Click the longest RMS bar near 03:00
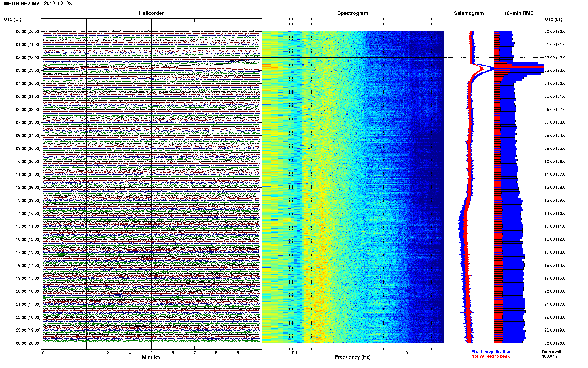588x368 pixels. tap(519, 67)
